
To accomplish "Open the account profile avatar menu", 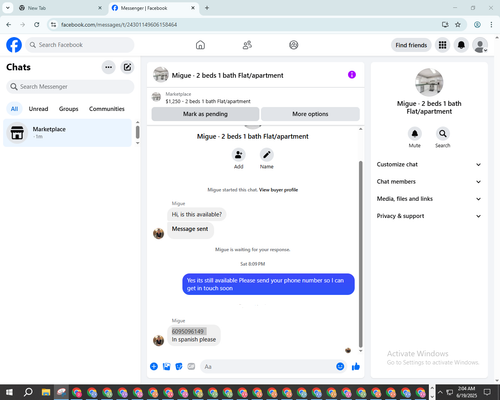I will click(480, 45).
